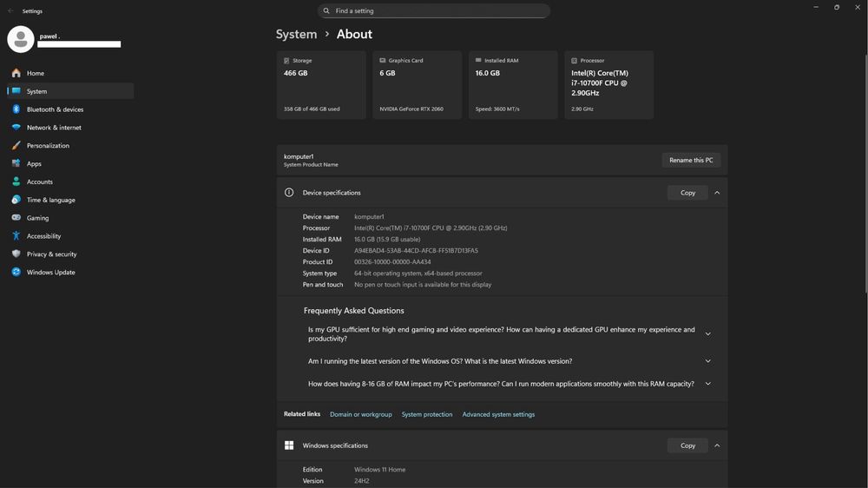Select the Version value 24H2
868x488 pixels.
click(361, 481)
